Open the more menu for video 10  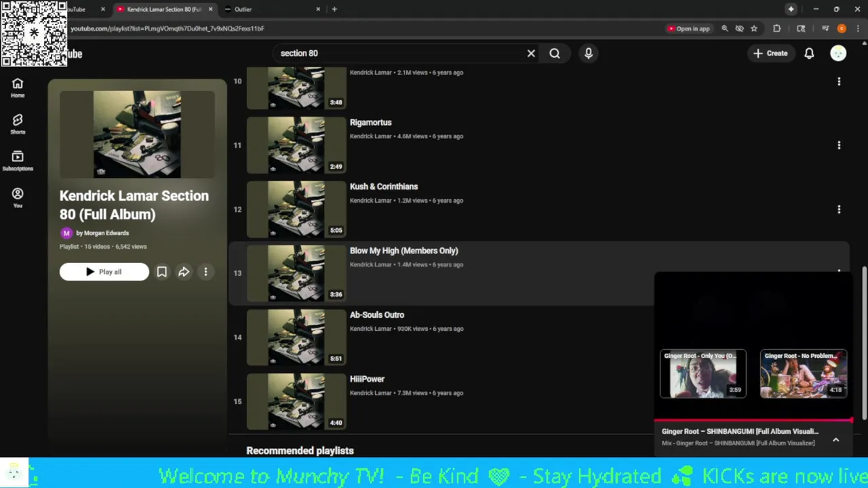click(839, 81)
